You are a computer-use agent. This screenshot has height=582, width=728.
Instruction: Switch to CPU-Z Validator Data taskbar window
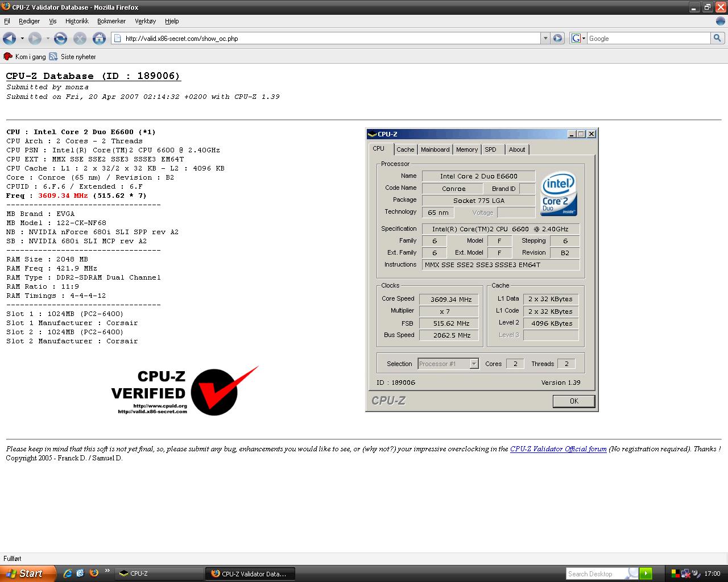tap(251, 573)
